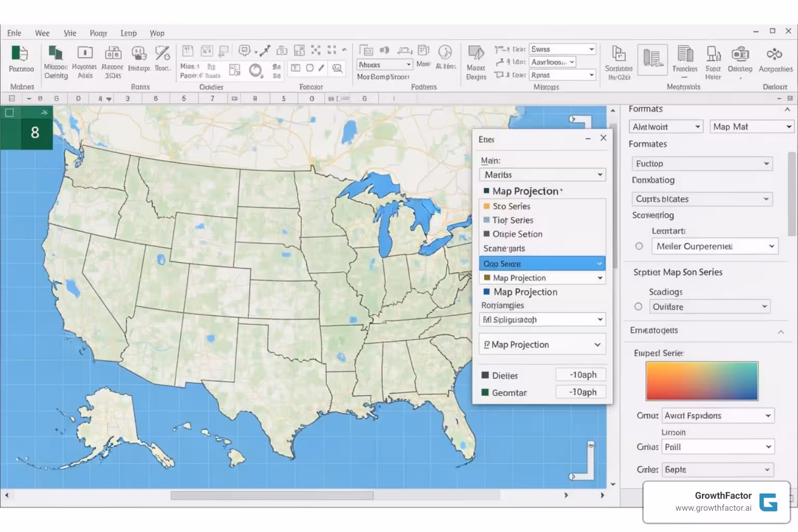Open the magnifier search icon in the ribbon
Viewport: 798px width, 532px height.
pos(337,68)
